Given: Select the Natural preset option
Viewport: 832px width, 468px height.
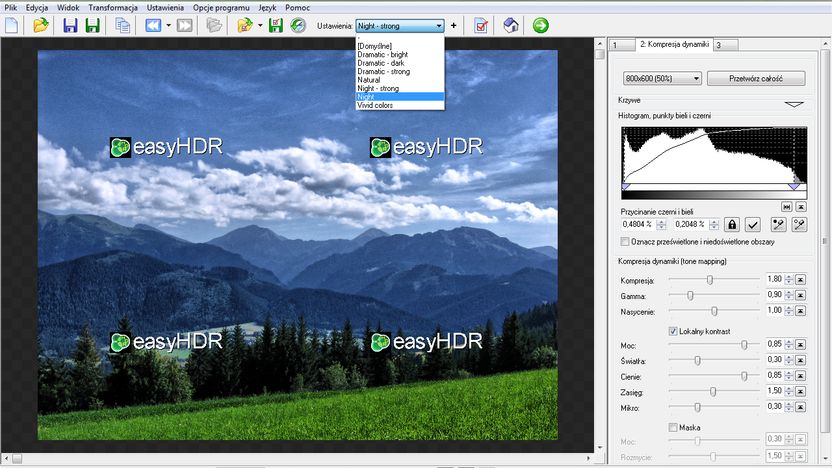Looking at the screenshot, I should pos(400,80).
